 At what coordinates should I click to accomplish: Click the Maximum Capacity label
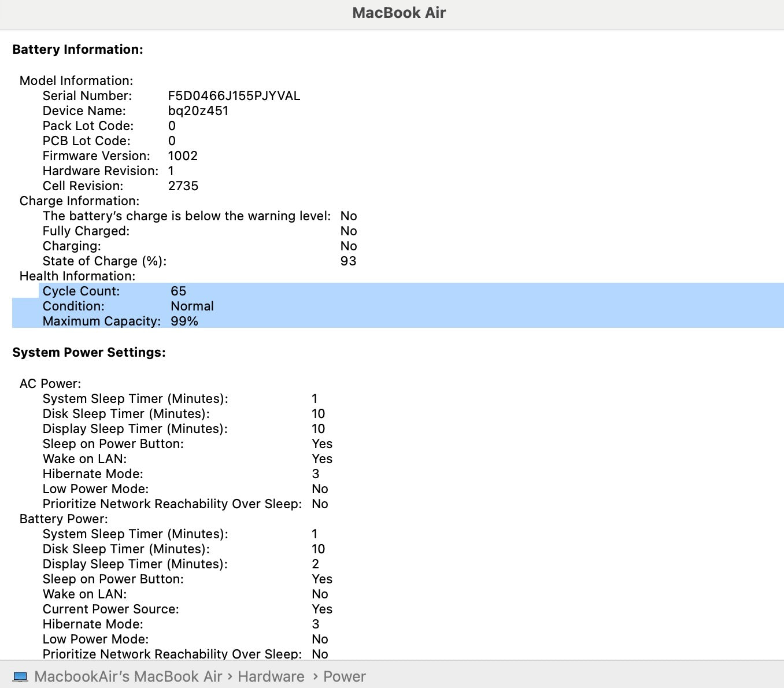point(102,321)
